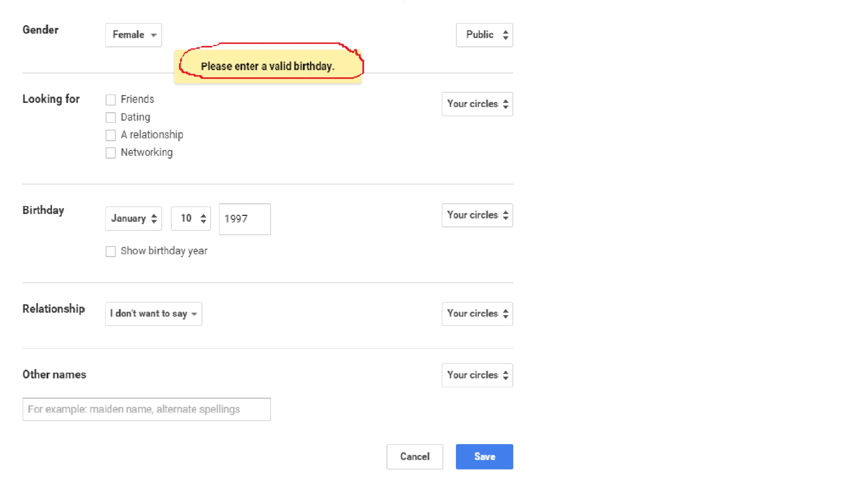Change Looking for visibility from Your circles

point(477,104)
